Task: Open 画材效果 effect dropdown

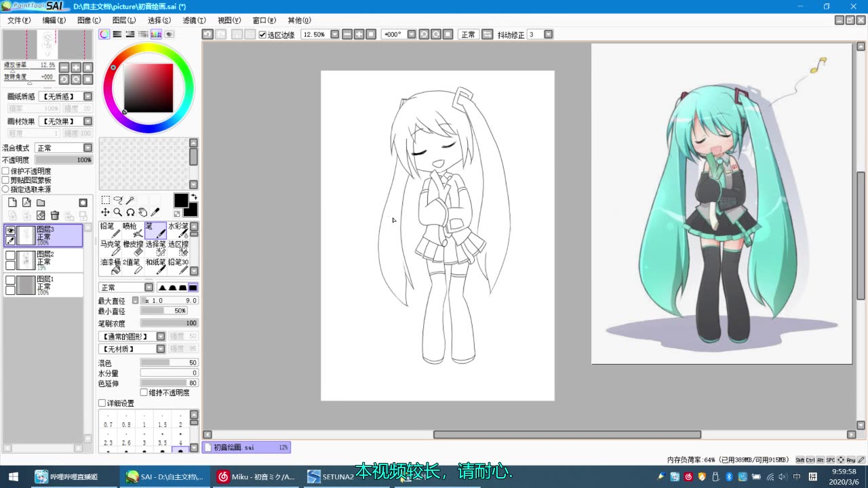Action: click(87, 121)
